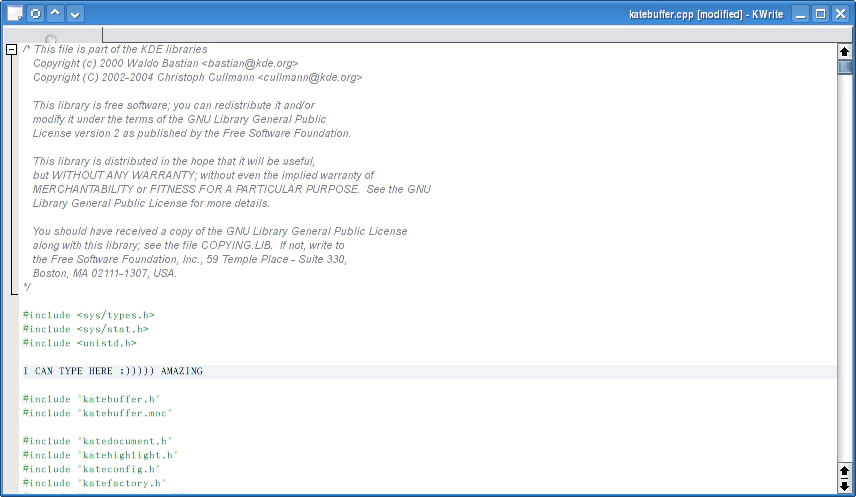Image resolution: width=856 pixels, height=497 pixels.
Task: Click the line #include "katehighlight.h"
Action: tap(100, 455)
